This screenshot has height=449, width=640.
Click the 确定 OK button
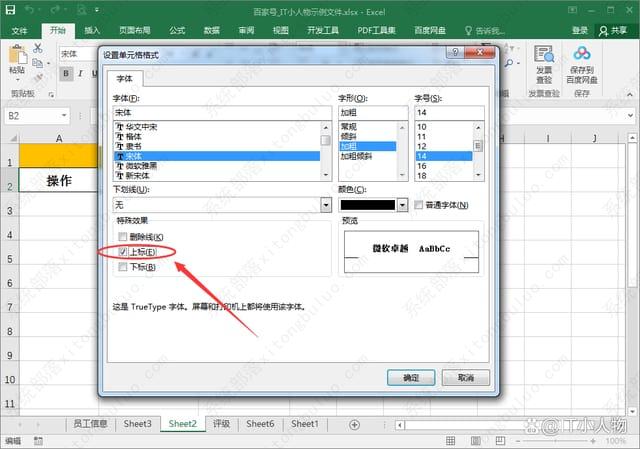coord(411,378)
